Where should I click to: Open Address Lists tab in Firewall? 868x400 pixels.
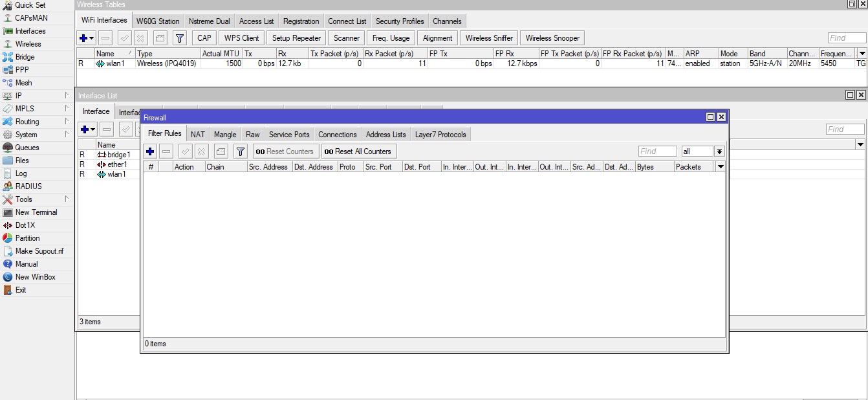click(x=385, y=135)
